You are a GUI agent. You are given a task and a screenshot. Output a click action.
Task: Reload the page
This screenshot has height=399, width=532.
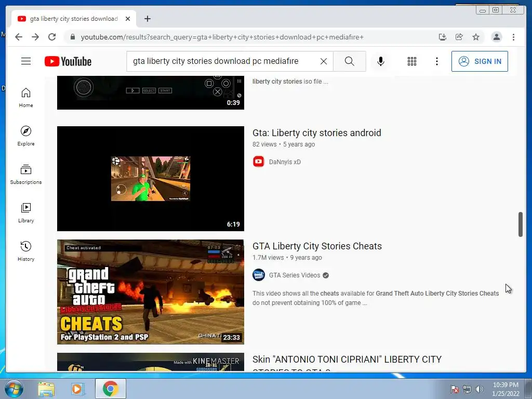coord(52,37)
